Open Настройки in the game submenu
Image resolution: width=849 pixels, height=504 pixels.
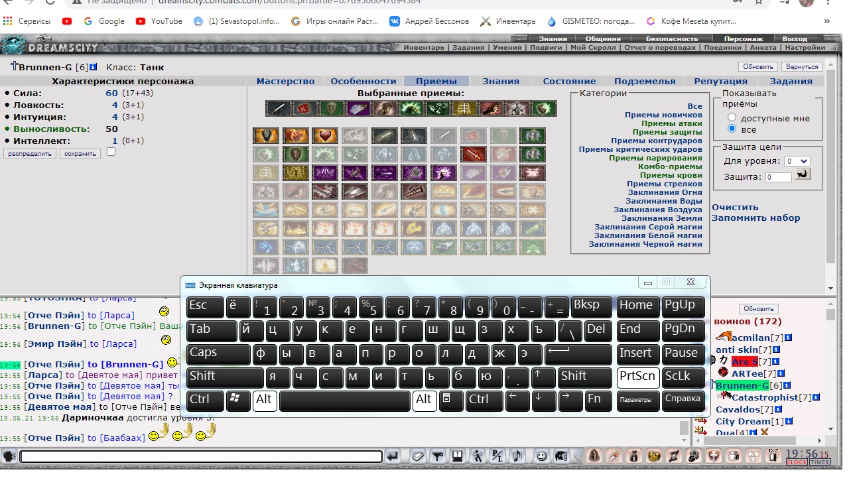[805, 48]
